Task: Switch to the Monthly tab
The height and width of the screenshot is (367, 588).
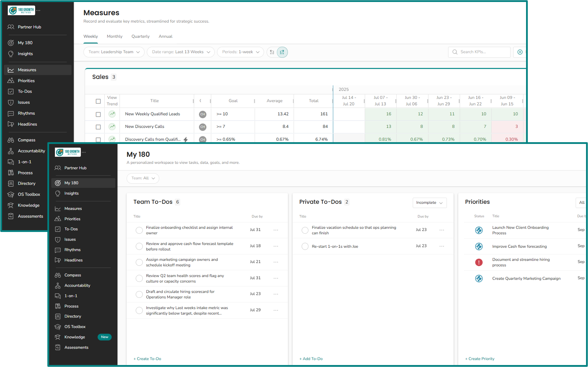Action: coord(115,36)
